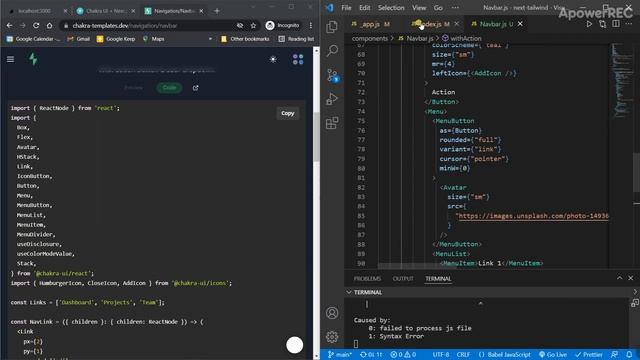This screenshot has height=360, width=640.
Task: Click the browser back arrow
Action: (x=9, y=25)
